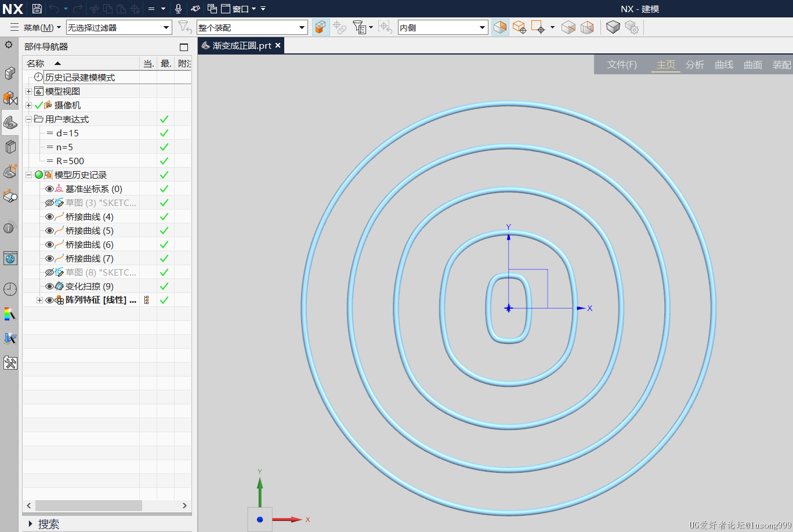Click the switch window icon
Viewport: 793px width, 532px height.
tap(212, 9)
